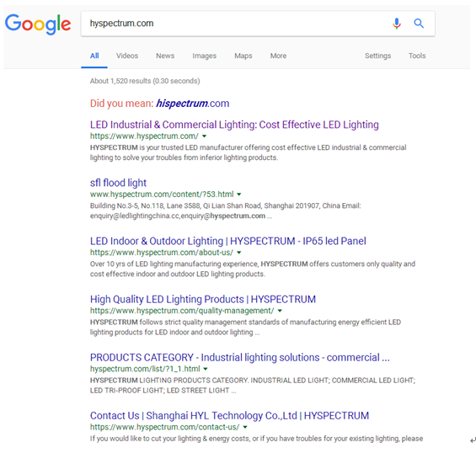The width and height of the screenshot is (476, 453).
Task: Click the hispectrum.com suggestion link
Action: coord(192,104)
